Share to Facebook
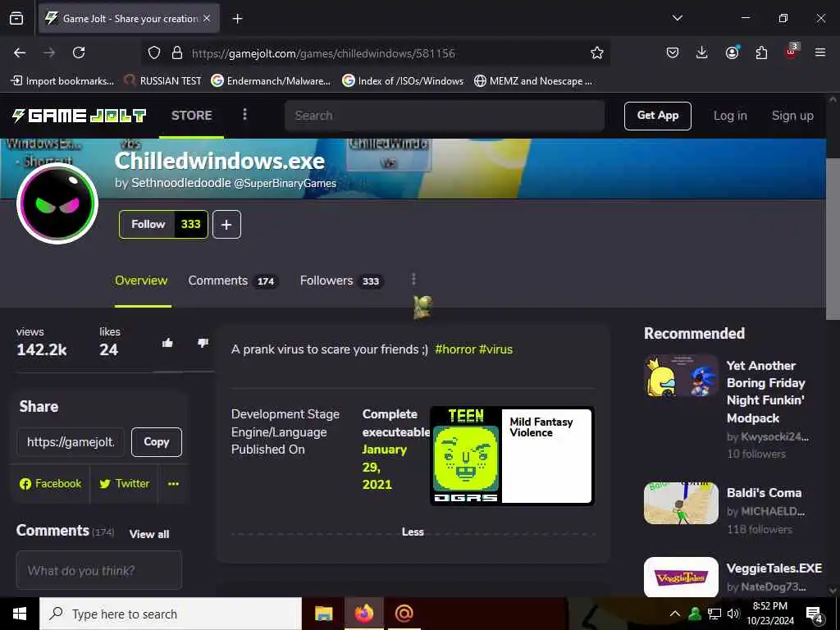 click(x=50, y=484)
